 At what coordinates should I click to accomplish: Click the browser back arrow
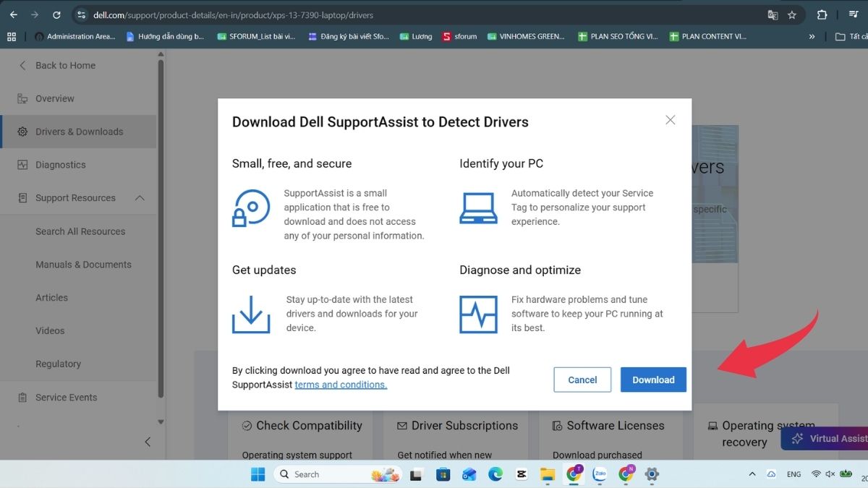coord(13,14)
